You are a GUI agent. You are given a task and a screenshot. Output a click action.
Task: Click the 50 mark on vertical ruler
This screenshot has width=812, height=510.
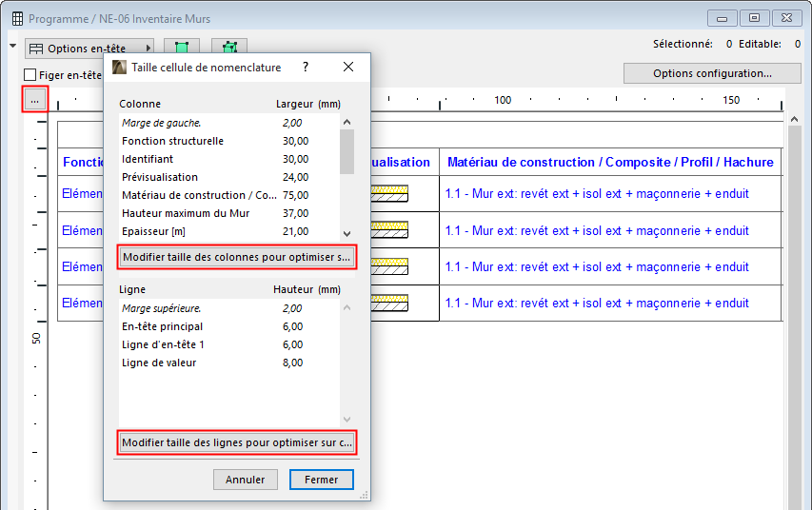pyautogui.click(x=36, y=338)
